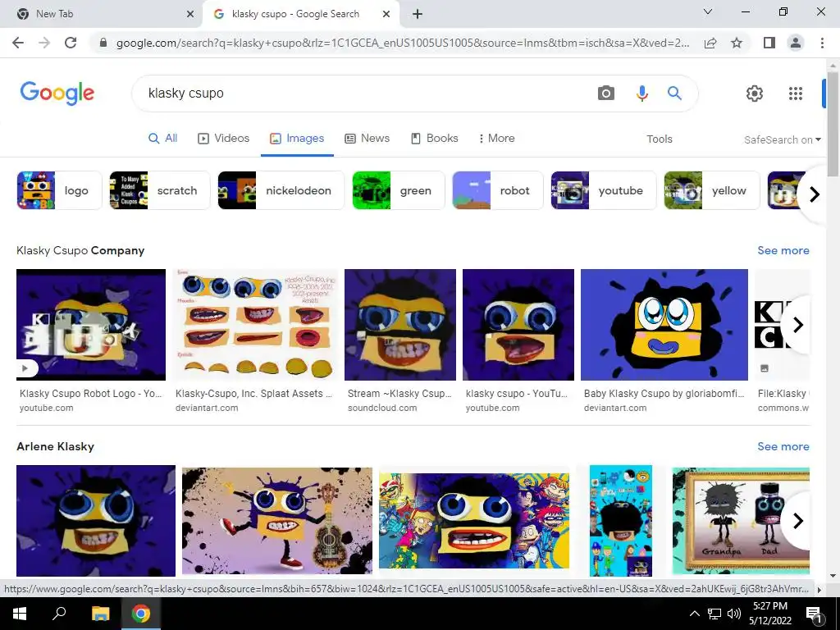Open network status in system tray
This screenshot has width=840, height=630.
coord(714,614)
